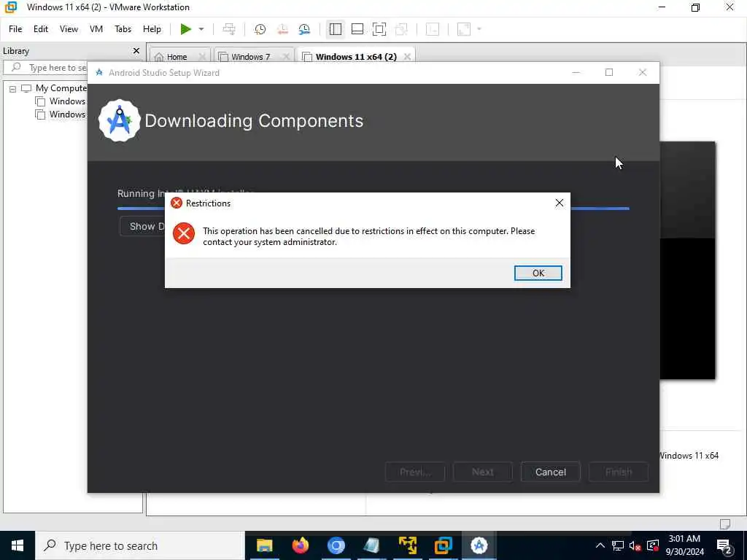
Task: Open the VMware Help menu
Action: [x=152, y=29]
